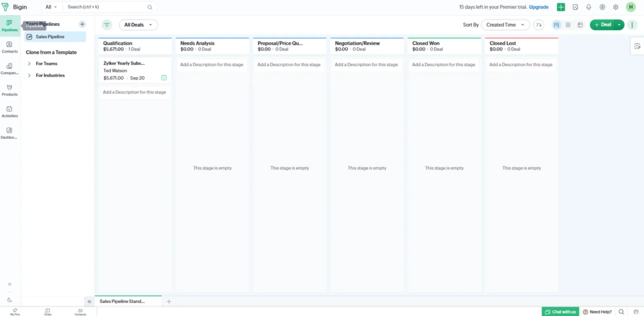Viewport: 644px width, 316px height.
Task: Open the tasks checklist icon in the header
Action: click(575, 7)
